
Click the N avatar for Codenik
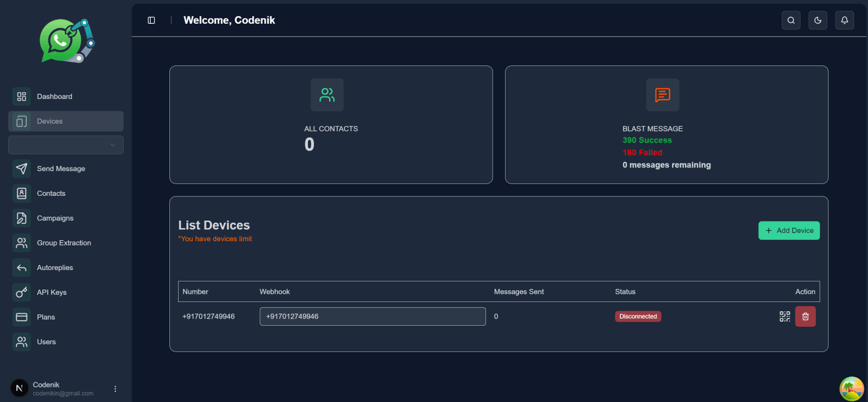(20, 388)
